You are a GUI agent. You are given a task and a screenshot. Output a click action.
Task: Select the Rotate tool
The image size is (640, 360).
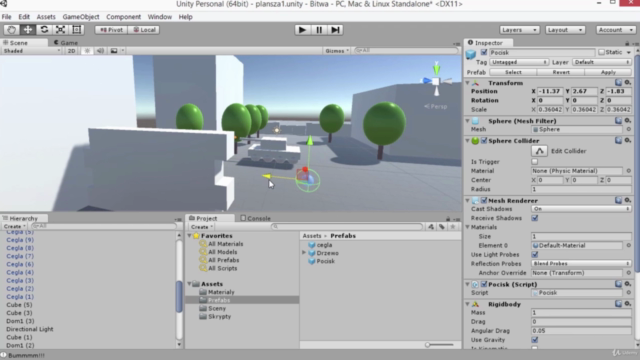pyautogui.click(x=44, y=30)
